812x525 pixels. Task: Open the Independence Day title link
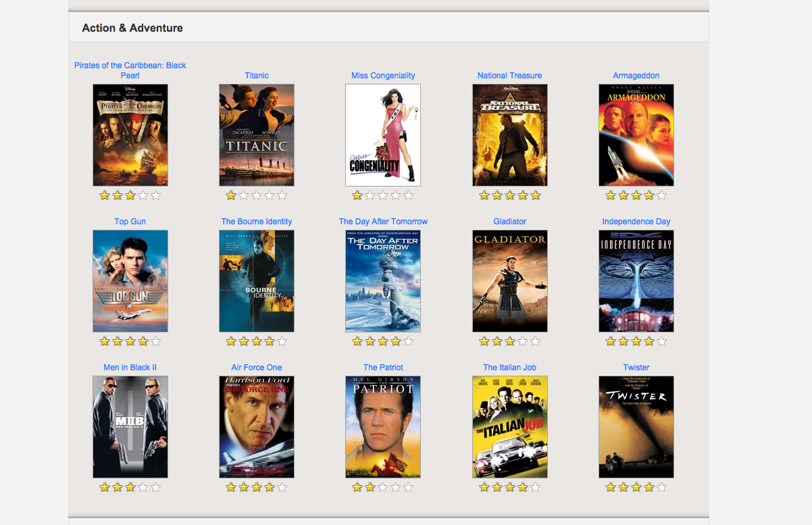coord(636,222)
